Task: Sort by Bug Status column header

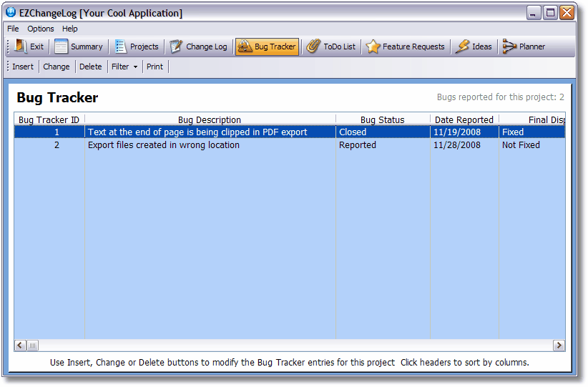Action: coord(382,119)
